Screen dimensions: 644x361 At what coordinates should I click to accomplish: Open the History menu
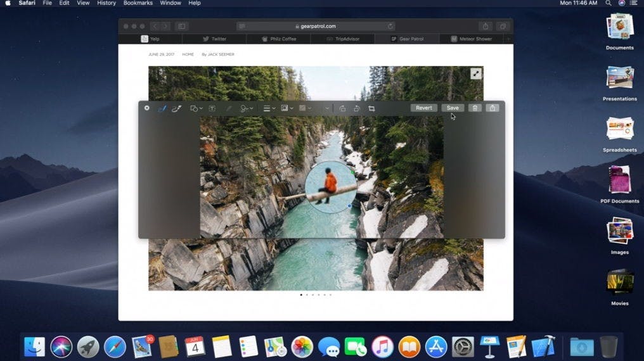point(106,3)
